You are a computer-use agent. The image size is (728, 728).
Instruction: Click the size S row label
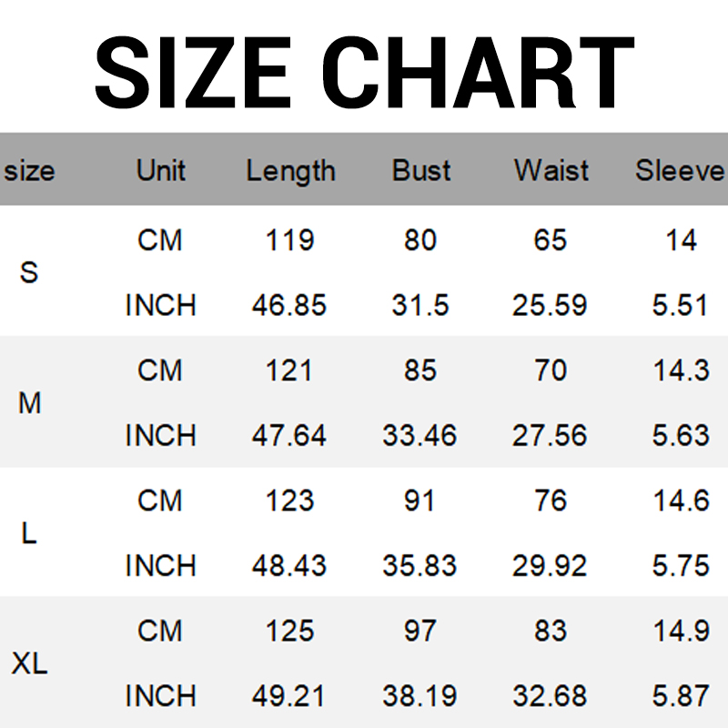(29, 272)
